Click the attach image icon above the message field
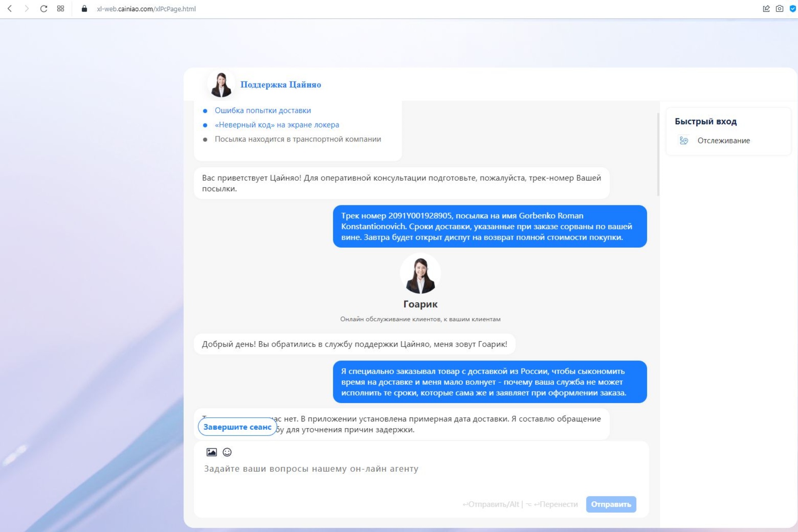The height and width of the screenshot is (532, 798). coord(212,452)
